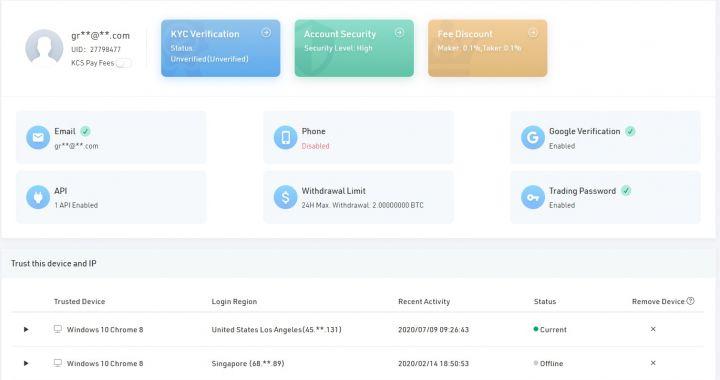Screen dimensions: 720x380
Task: Expand the Los Angeles device row
Action: 26,330
